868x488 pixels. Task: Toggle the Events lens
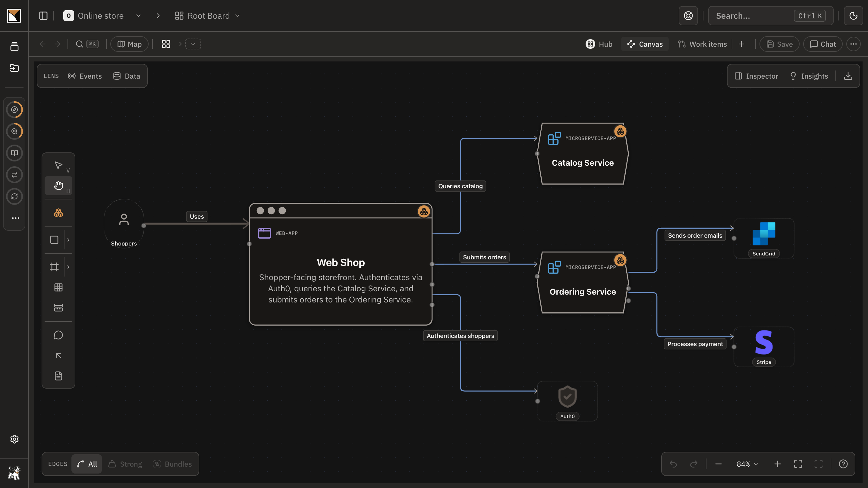tap(85, 76)
